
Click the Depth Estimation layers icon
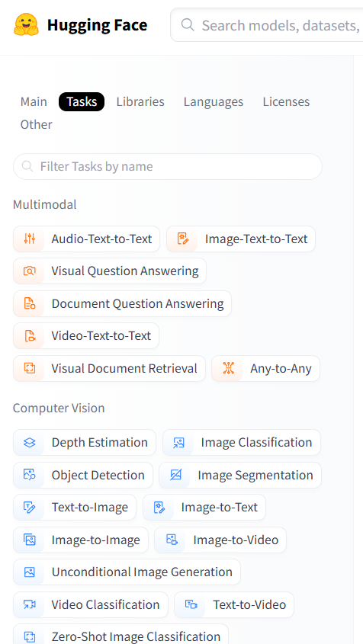click(x=29, y=442)
